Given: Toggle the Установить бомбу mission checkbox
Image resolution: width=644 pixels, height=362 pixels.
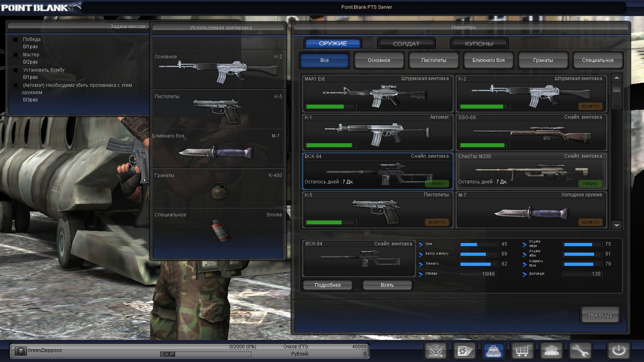Looking at the screenshot, I should (16, 70).
